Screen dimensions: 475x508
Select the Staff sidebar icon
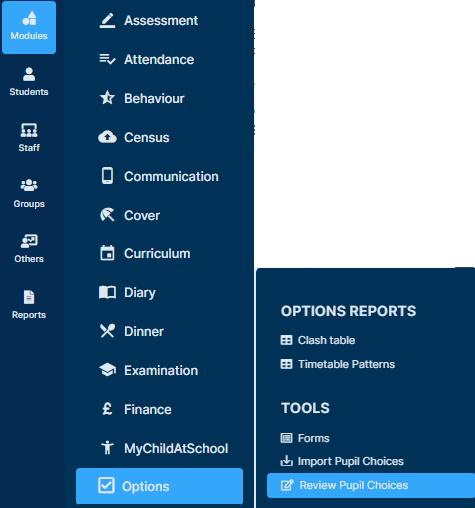29,130
